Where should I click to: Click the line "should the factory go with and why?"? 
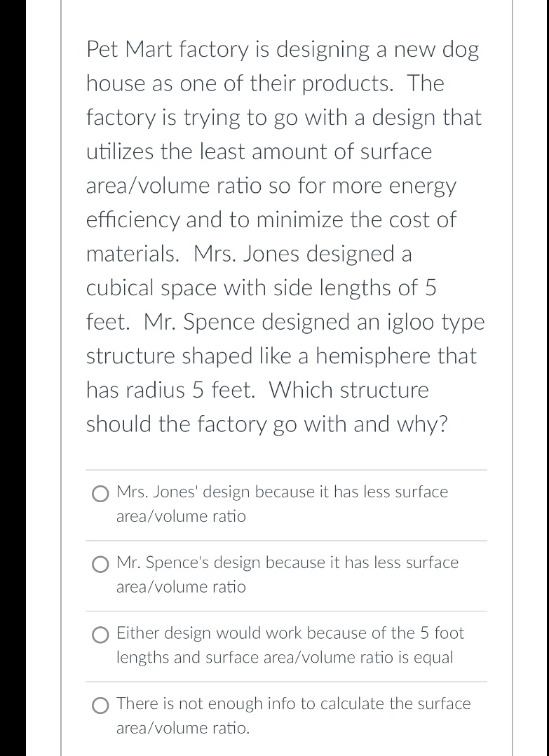tap(267, 424)
